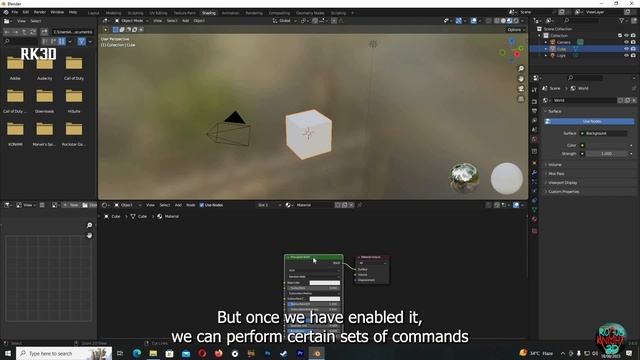640x360 pixels.
Task: Open the File menu
Action: click(x=15, y=12)
